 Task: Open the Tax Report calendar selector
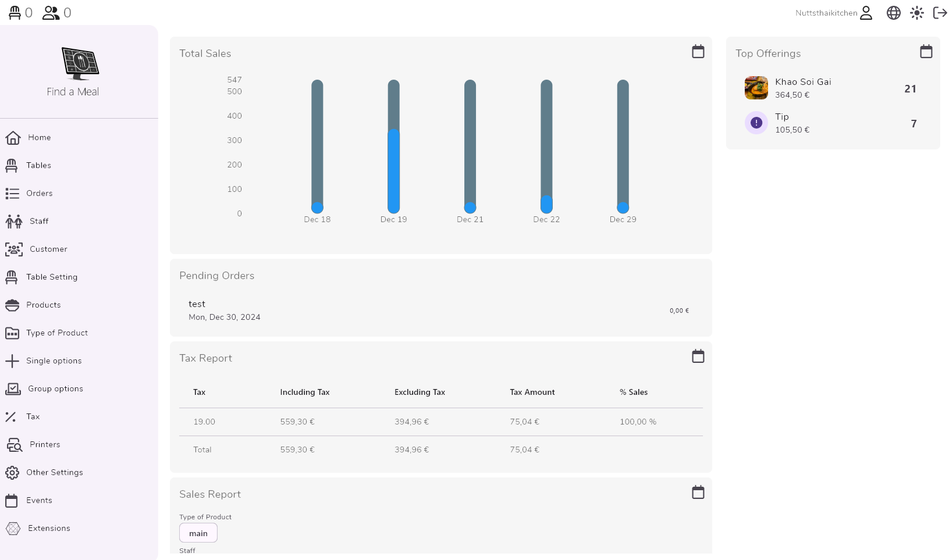pos(698,356)
